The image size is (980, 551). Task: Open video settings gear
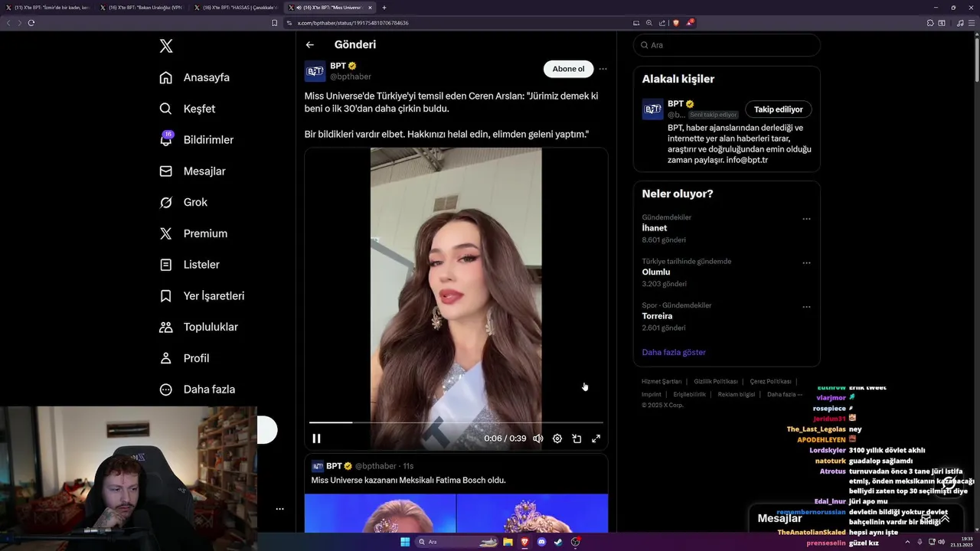pos(557,439)
